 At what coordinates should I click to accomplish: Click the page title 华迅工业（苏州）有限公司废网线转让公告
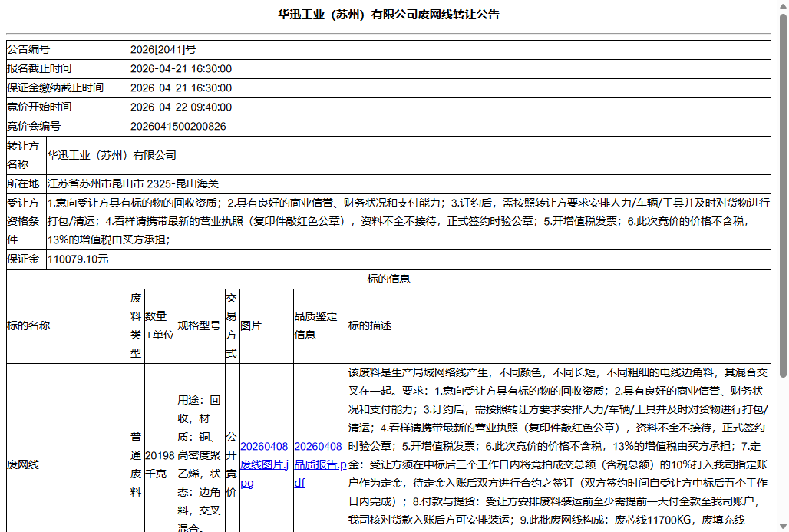(388, 15)
